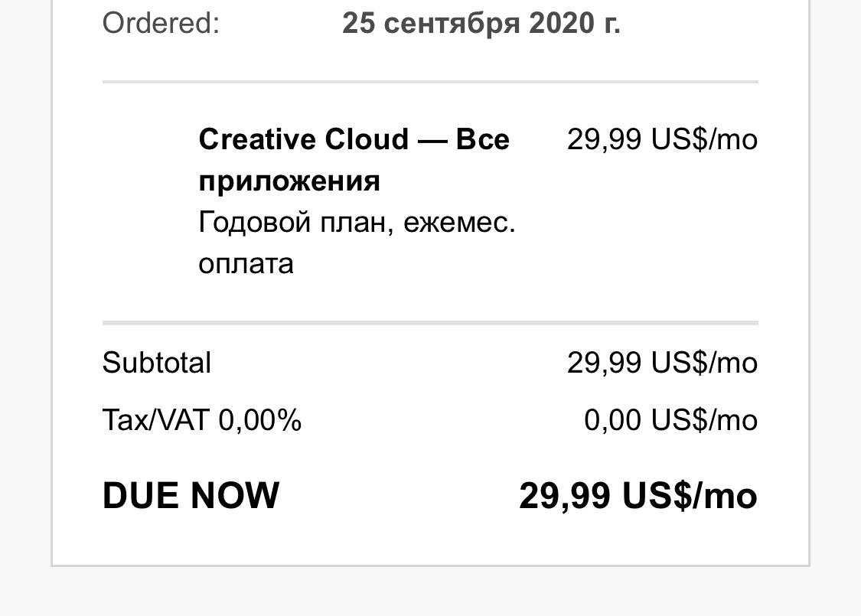Click the grey background below the receipt card

430,592
